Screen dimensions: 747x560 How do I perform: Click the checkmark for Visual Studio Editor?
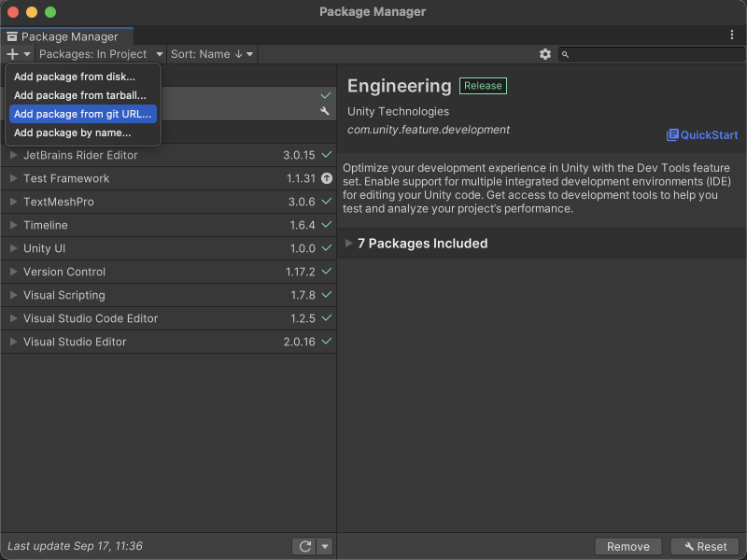click(326, 341)
